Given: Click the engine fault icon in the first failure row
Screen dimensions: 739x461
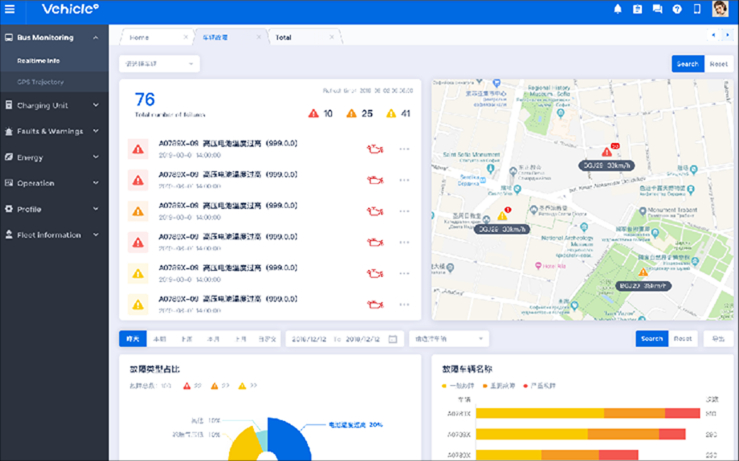Looking at the screenshot, I should pos(374,149).
